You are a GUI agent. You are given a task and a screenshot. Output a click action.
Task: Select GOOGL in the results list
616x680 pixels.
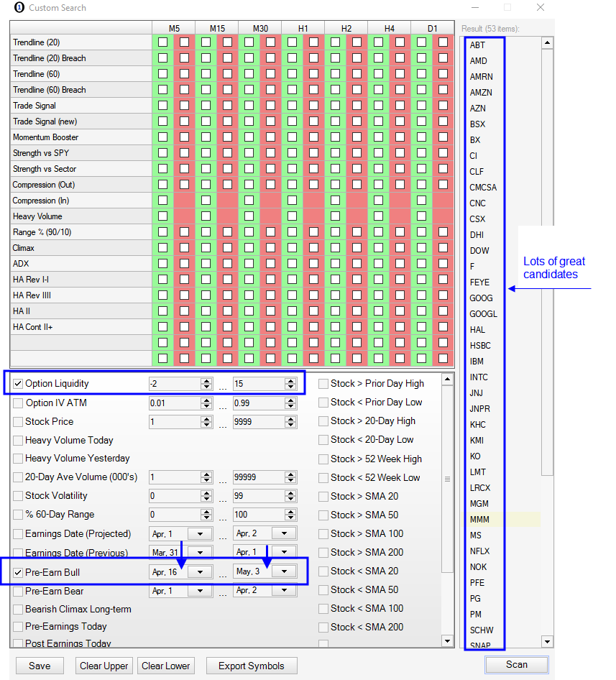[x=483, y=314]
